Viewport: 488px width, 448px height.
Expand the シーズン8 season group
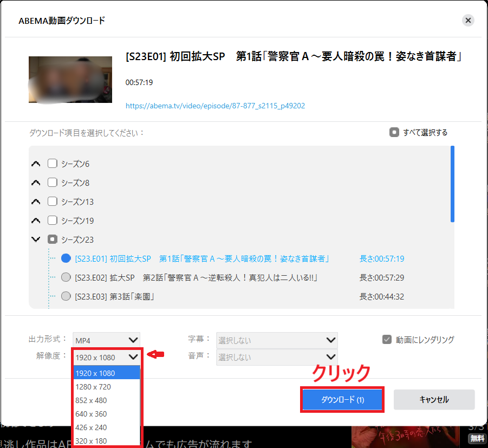(36, 182)
